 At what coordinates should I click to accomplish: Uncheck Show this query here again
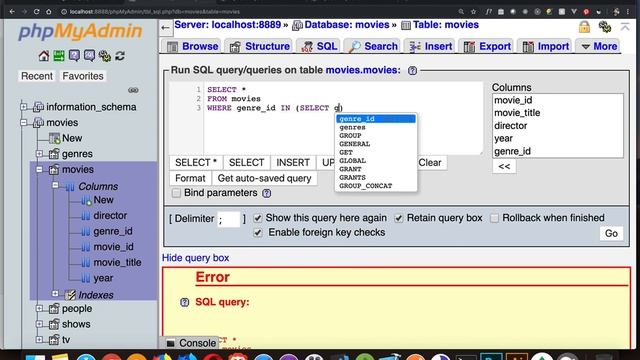[258, 218]
